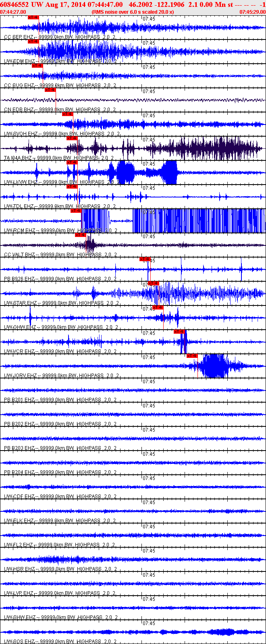This screenshot has height=644, width=266.
Task: Select the red pick flag on UW EDM trace
Action: click(33, 42)
